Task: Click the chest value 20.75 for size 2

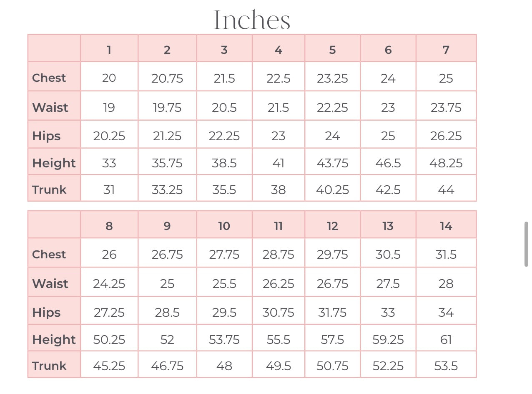Action: click(x=167, y=78)
